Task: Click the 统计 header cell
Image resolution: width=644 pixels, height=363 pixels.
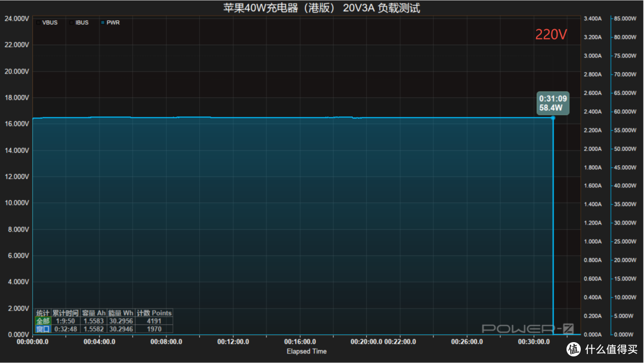Action: 43,313
